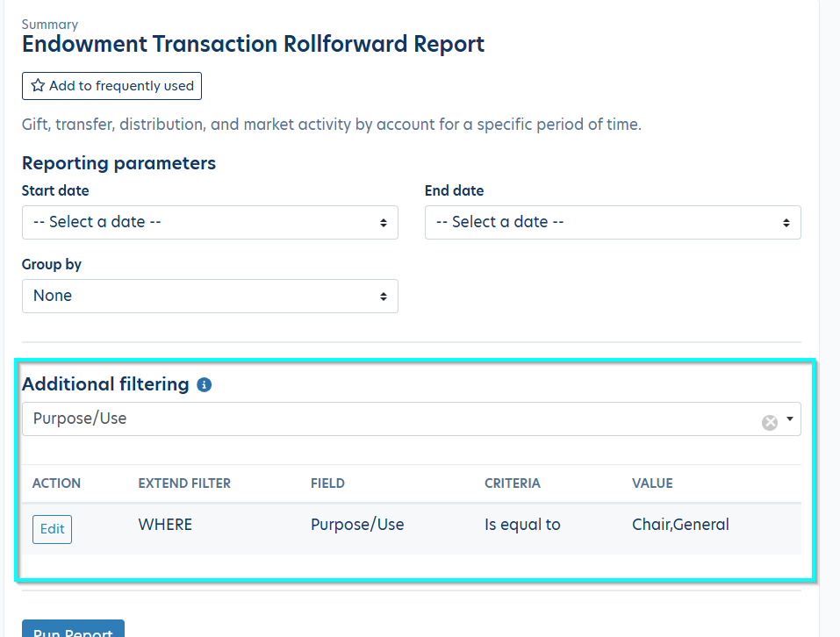
Task: Expand the Group by dropdown
Action: tap(210, 296)
